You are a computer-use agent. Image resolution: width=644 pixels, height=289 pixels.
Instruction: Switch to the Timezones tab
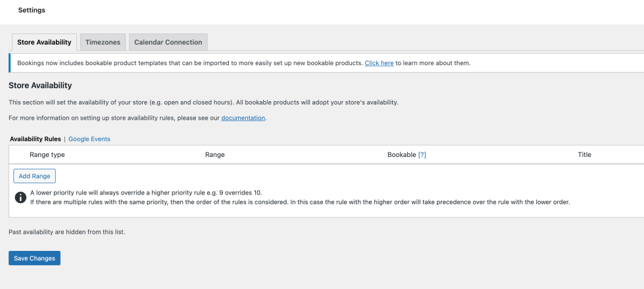point(103,42)
